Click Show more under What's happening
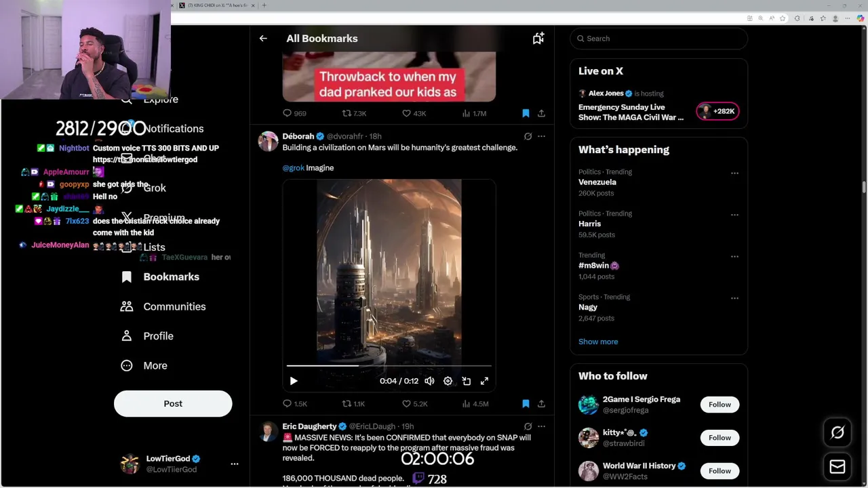This screenshot has width=868, height=488. tap(598, 342)
